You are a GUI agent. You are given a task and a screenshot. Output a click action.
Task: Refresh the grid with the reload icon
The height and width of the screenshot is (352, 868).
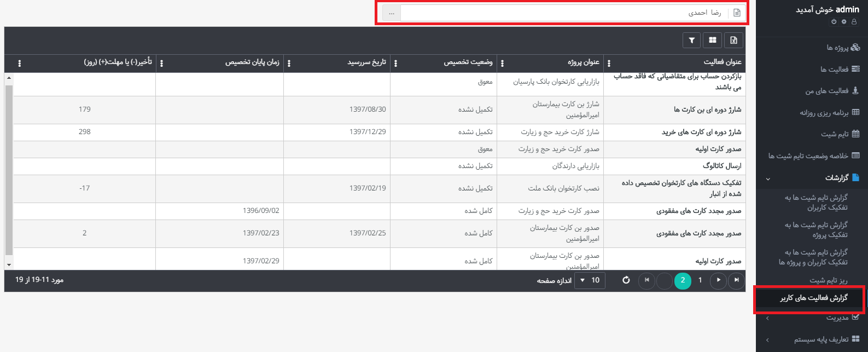[x=626, y=280]
